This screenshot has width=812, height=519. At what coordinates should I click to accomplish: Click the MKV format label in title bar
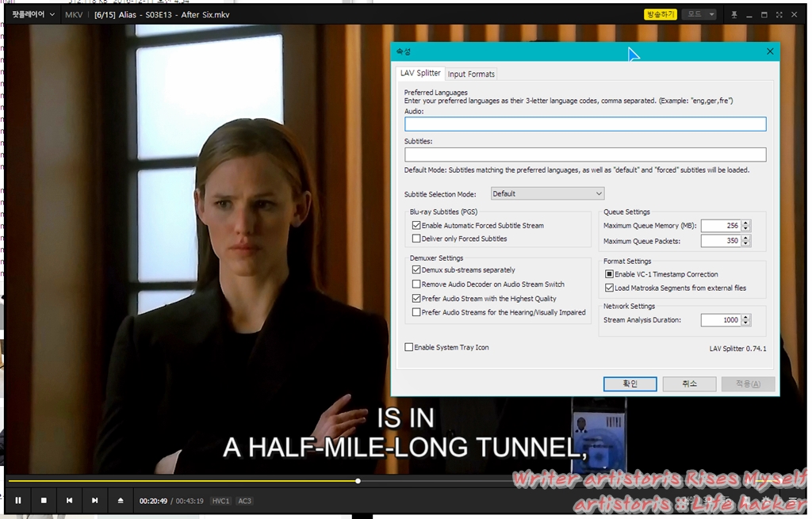pyautogui.click(x=74, y=14)
